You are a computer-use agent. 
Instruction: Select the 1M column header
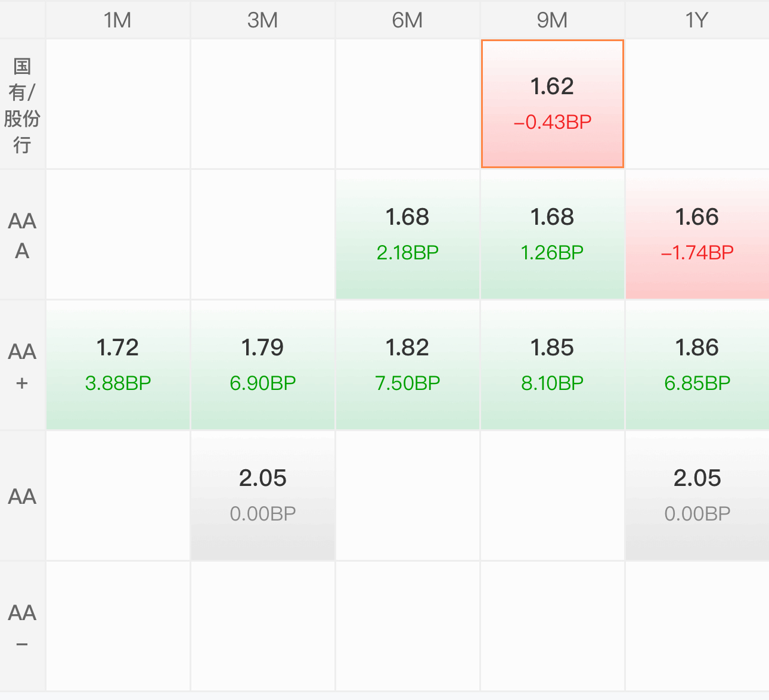coord(117,20)
